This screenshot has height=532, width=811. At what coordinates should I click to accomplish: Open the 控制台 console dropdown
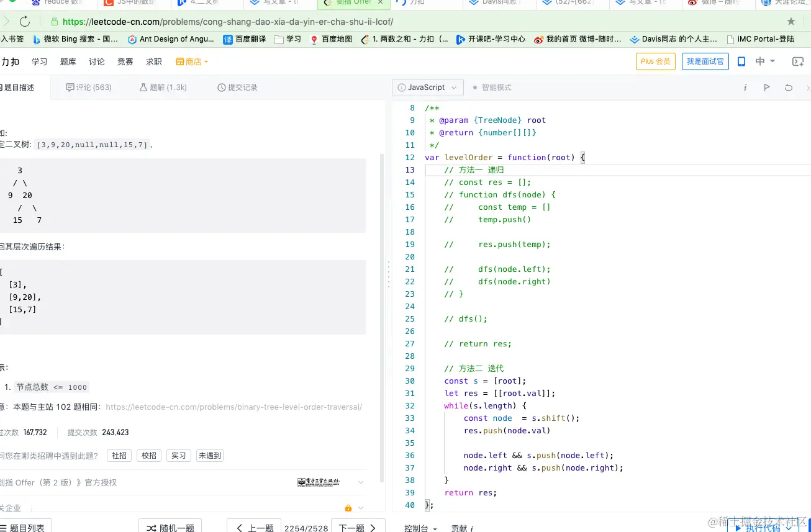[420, 528]
